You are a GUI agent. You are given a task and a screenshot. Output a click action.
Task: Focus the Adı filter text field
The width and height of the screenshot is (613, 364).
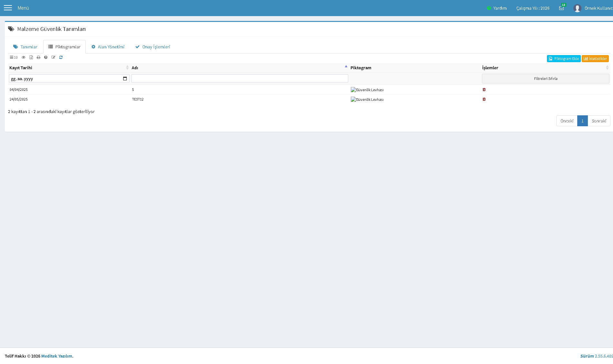click(x=240, y=78)
